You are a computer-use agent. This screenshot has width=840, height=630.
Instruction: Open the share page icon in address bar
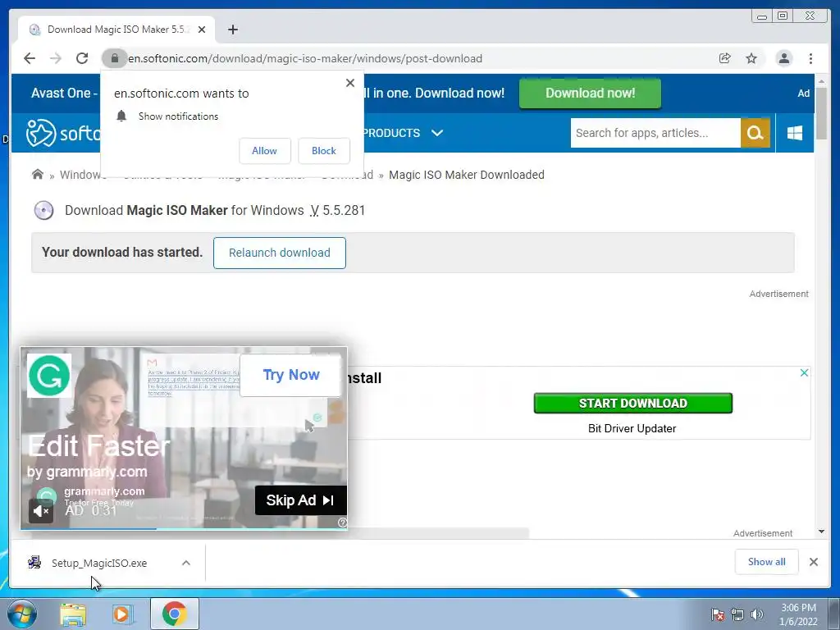click(725, 58)
